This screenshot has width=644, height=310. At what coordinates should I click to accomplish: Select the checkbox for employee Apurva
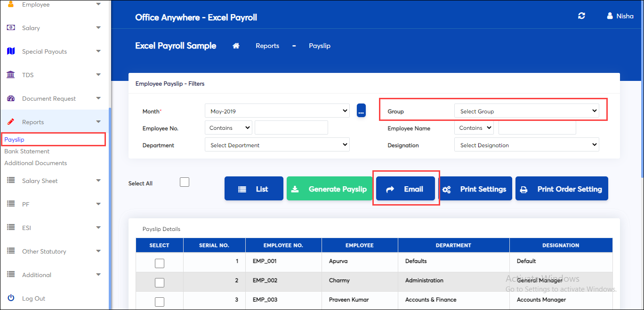[160, 263]
